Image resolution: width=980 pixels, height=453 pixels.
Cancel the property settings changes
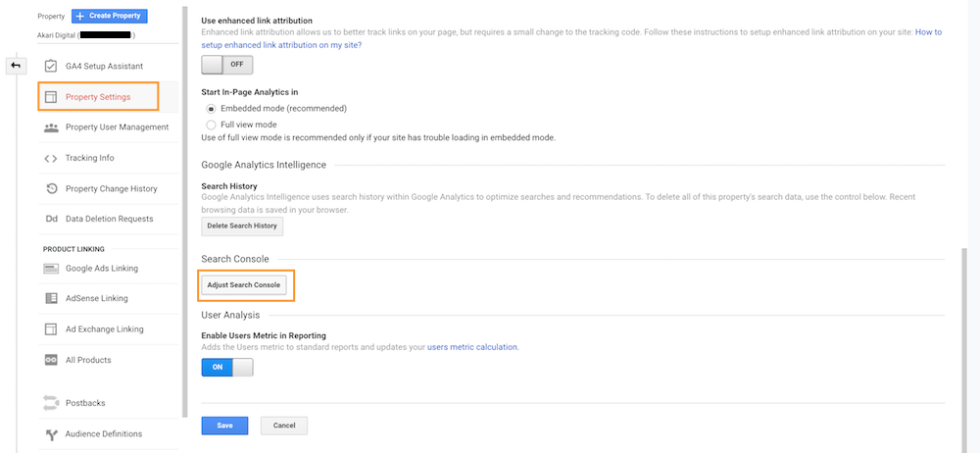284,426
